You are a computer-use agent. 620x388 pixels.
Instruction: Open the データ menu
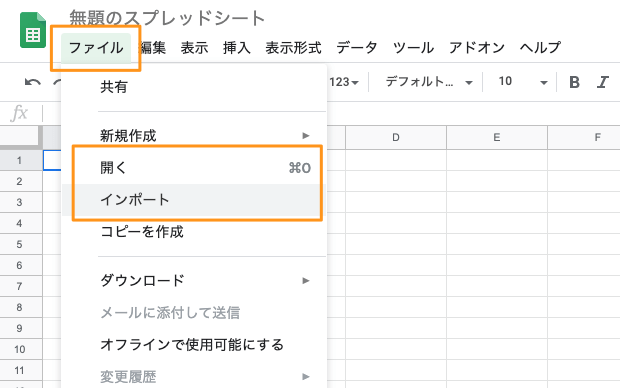pos(357,48)
